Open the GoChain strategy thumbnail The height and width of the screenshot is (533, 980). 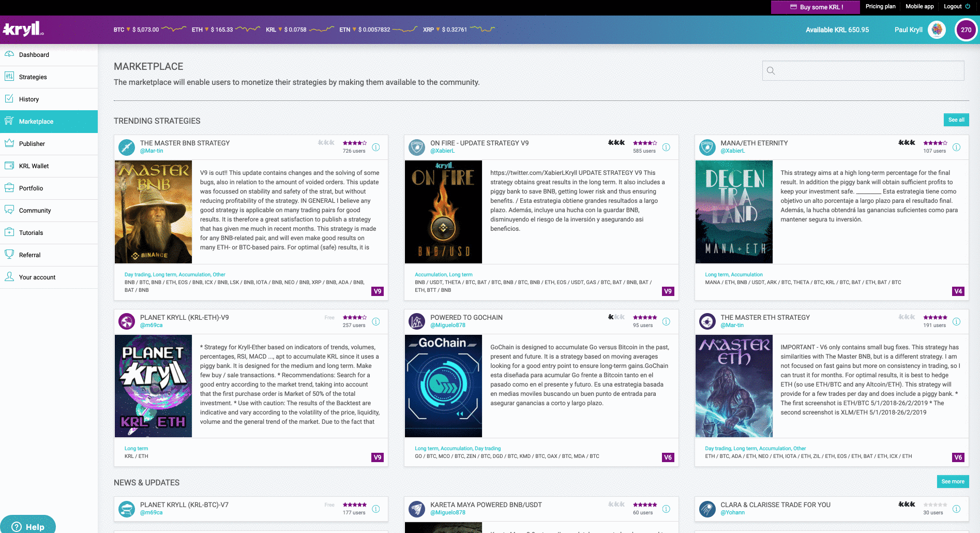point(443,386)
